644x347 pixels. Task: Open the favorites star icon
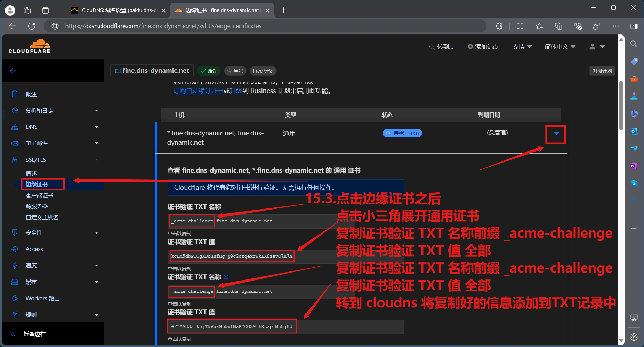(x=539, y=26)
